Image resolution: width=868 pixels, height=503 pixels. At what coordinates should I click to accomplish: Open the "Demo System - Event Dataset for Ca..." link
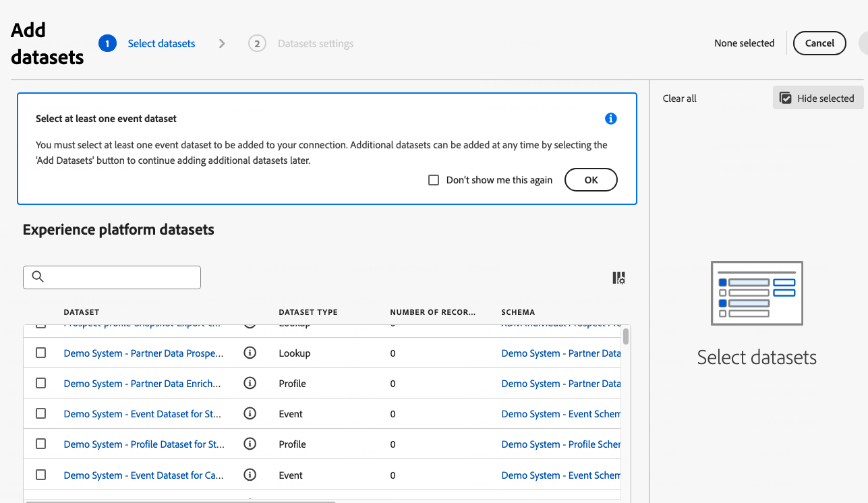144,475
